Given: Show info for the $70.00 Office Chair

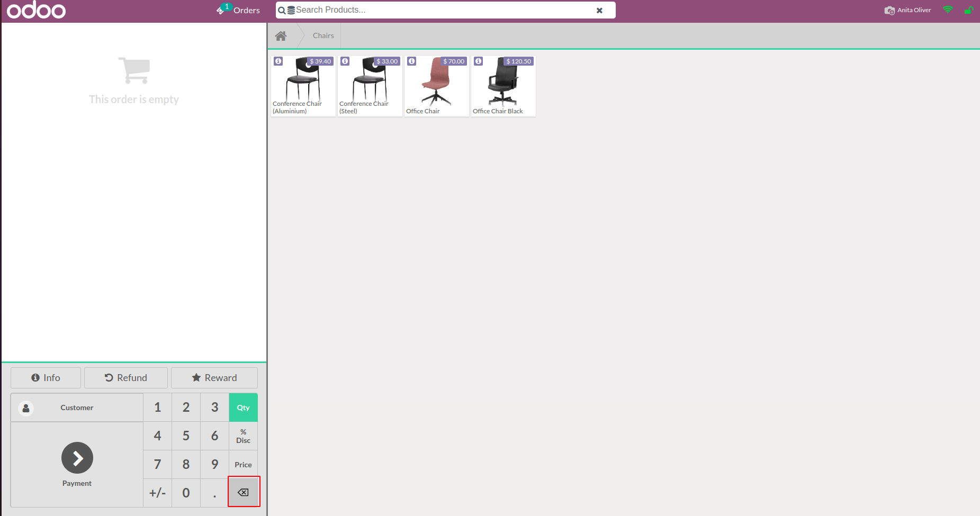Looking at the screenshot, I should tap(412, 61).
